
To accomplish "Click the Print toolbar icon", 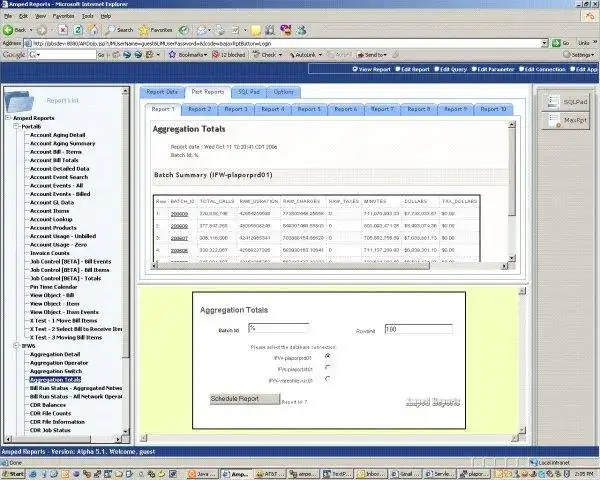I will 220,30.
